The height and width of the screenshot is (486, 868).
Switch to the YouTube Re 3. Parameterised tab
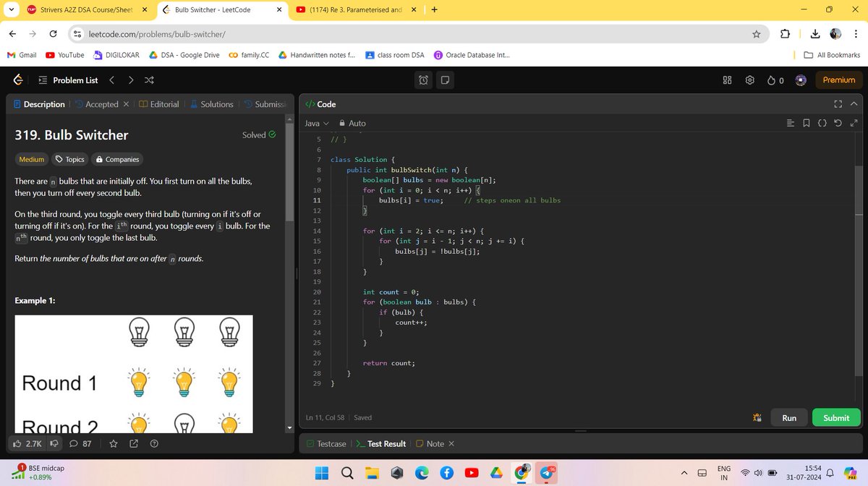(x=357, y=10)
